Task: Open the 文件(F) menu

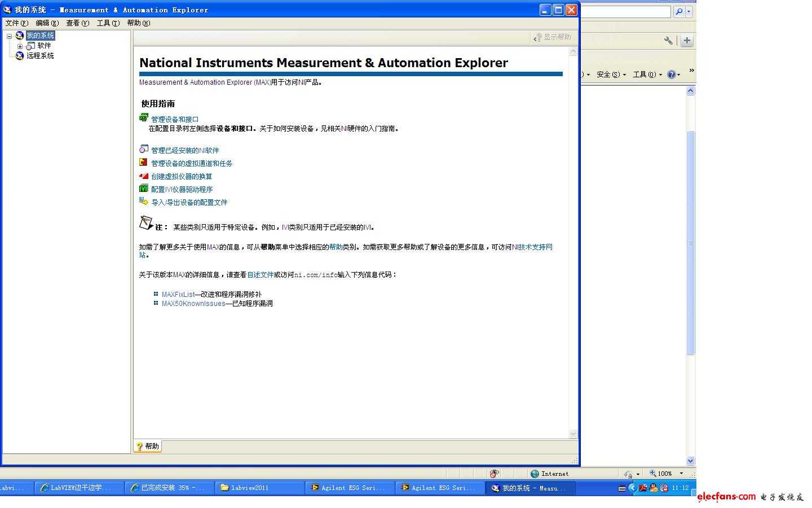Action: (16, 23)
